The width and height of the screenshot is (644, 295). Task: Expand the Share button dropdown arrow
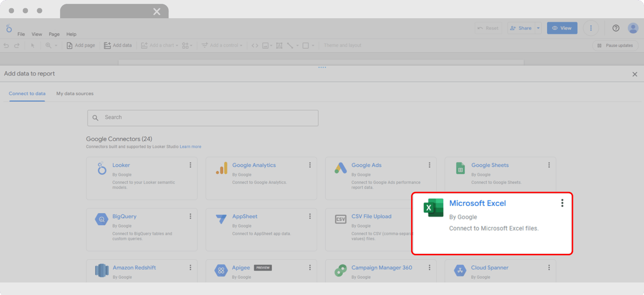538,28
